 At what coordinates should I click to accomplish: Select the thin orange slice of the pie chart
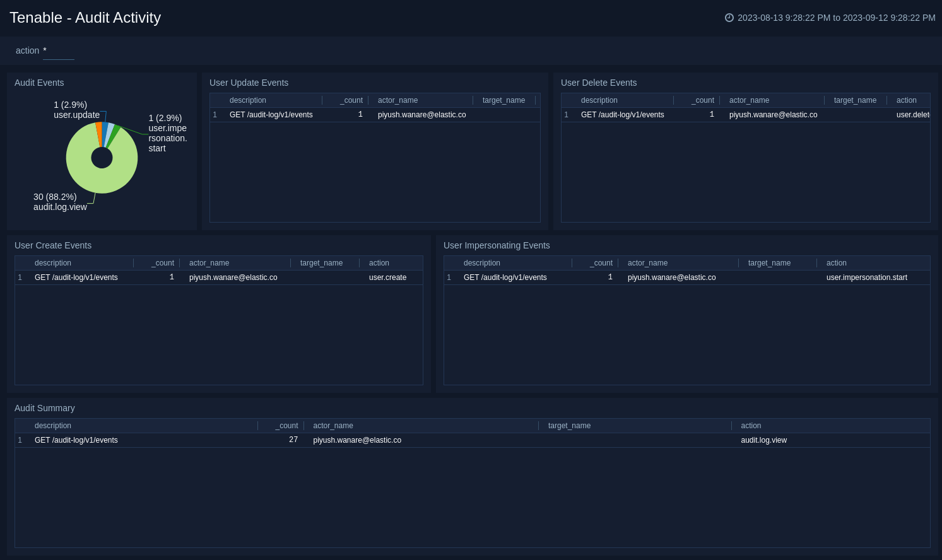tap(99, 134)
